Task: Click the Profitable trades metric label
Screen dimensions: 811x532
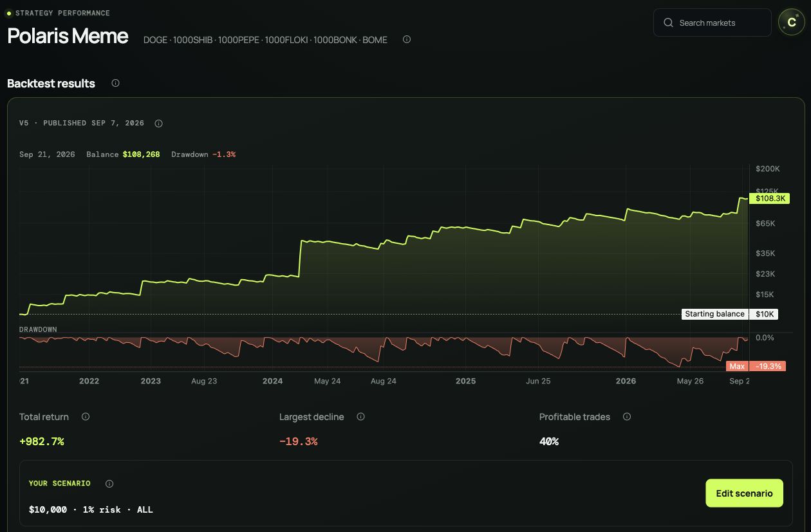Action: pos(575,417)
